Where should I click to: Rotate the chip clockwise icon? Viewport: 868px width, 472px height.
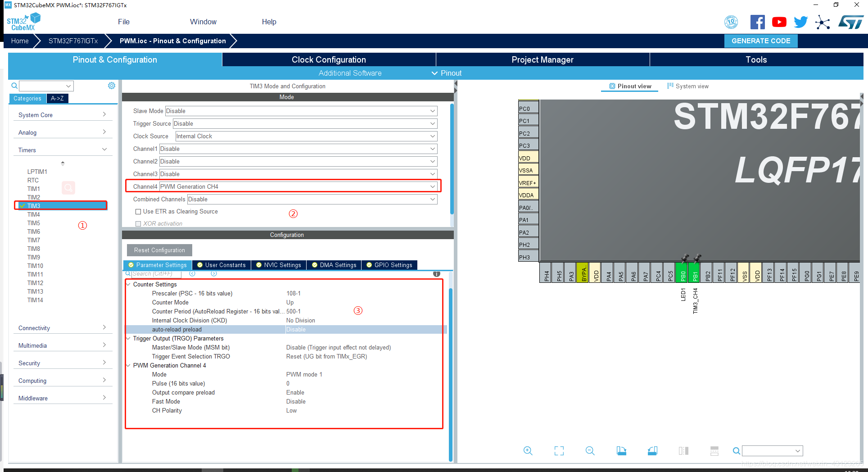[x=621, y=450]
